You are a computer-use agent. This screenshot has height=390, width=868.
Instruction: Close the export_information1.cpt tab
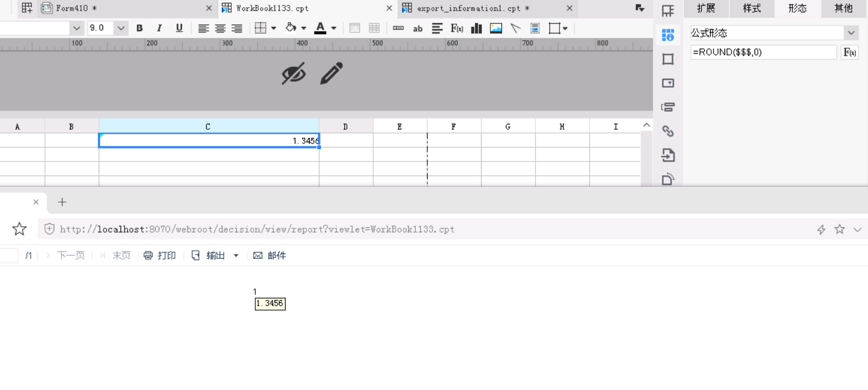(x=569, y=8)
